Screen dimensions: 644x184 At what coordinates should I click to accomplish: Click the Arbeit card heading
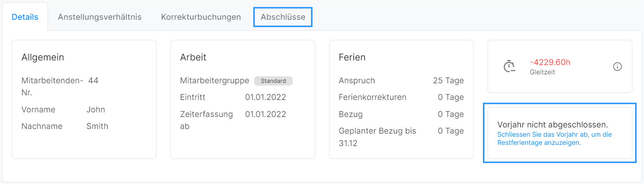click(x=193, y=57)
